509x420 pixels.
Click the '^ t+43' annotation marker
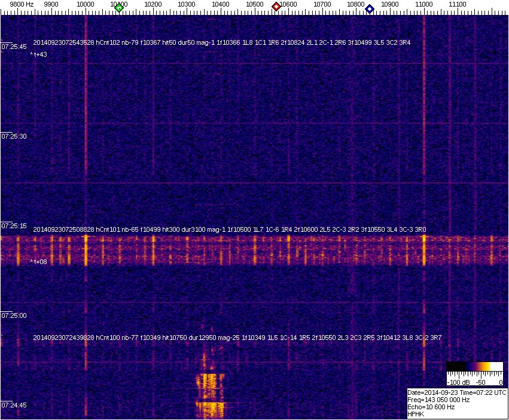(x=38, y=54)
